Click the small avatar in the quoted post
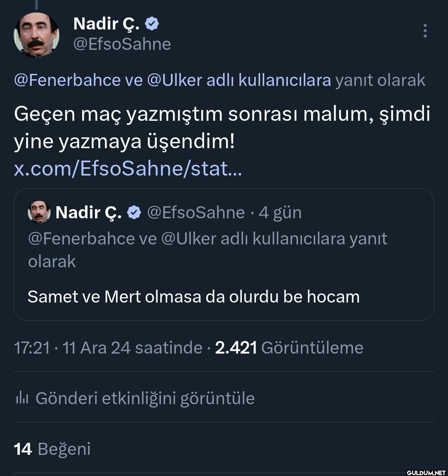Viewport: 448px width, 476px height. pyautogui.click(x=39, y=212)
